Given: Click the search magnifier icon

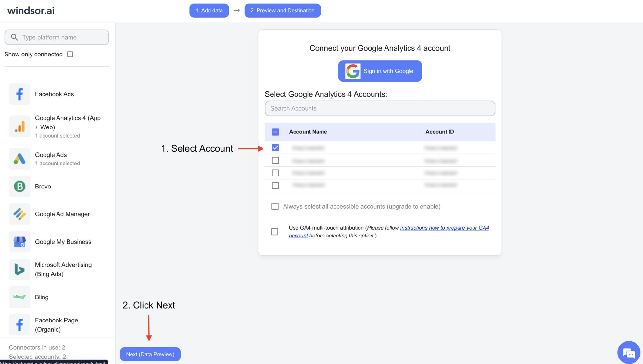Looking at the screenshot, I should pos(14,37).
